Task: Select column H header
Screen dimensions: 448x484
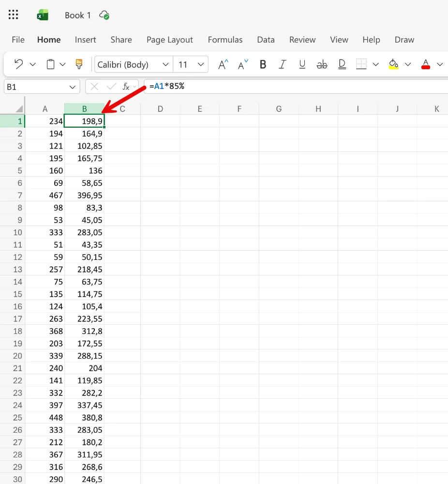Action: click(318, 108)
